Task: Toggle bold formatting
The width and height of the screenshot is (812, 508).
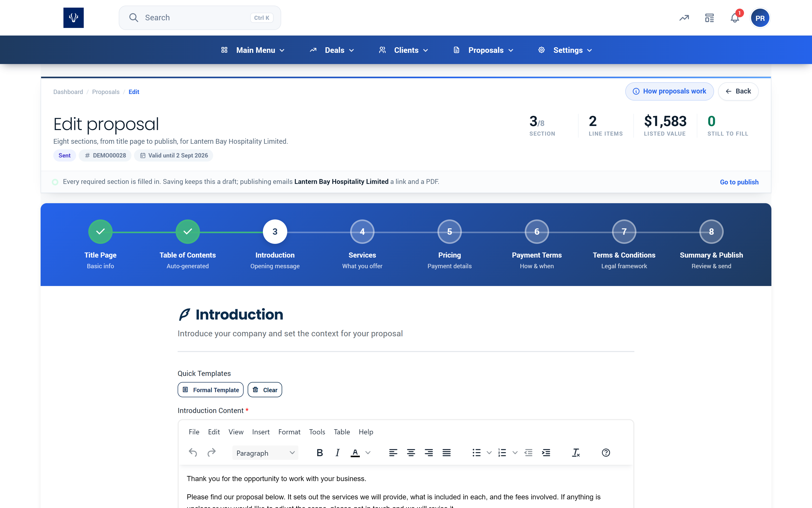Action: click(x=319, y=453)
